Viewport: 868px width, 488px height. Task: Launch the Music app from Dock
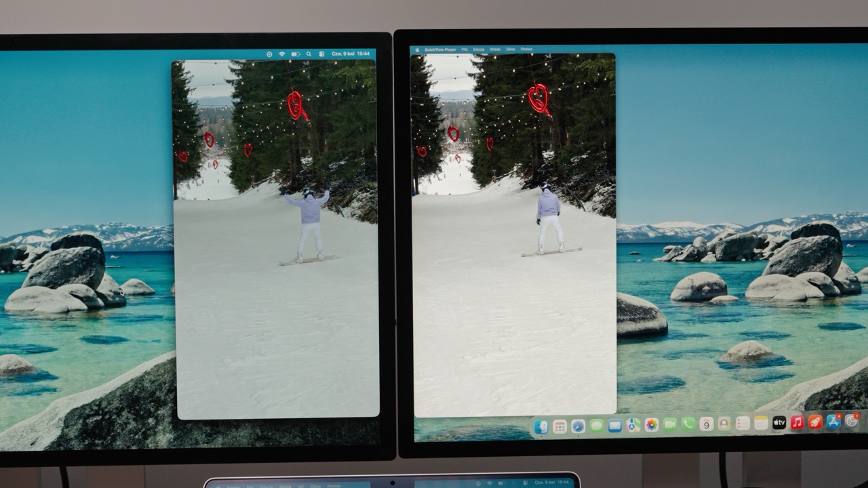click(x=797, y=422)
